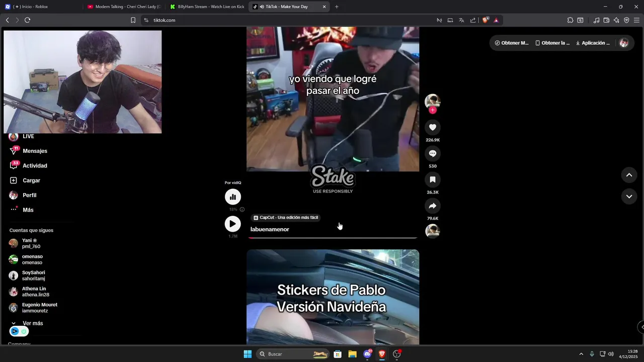The image size is (644, 362).
Task: Open LIVE in the sidebar
Action: [x=22, y=136]
